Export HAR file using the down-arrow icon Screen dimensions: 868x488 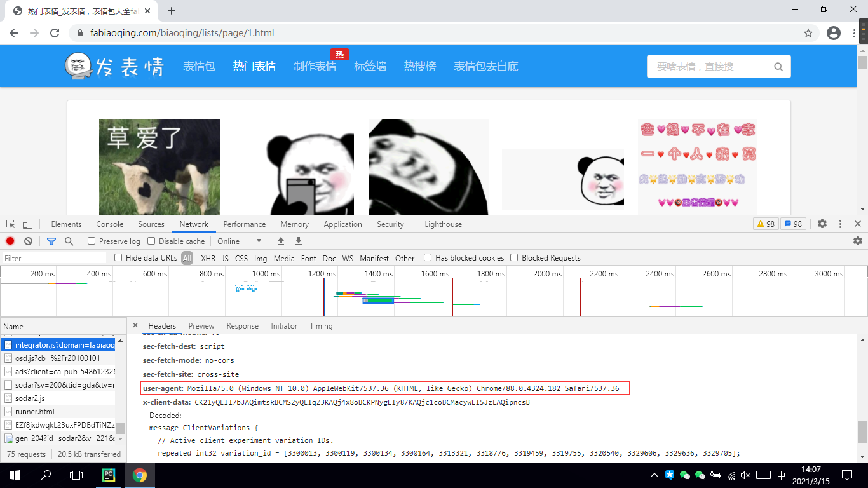(x=298, y=241)
